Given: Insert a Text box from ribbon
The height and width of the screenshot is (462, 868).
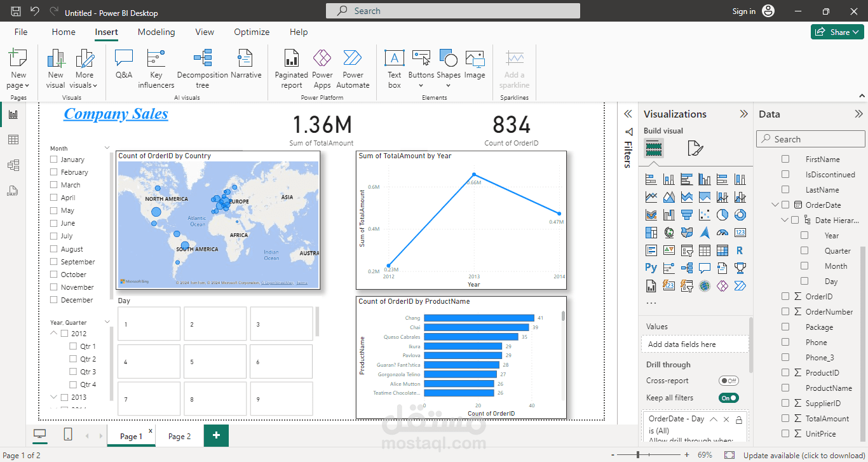Looking at the screenshot, I should coord(395,69).
